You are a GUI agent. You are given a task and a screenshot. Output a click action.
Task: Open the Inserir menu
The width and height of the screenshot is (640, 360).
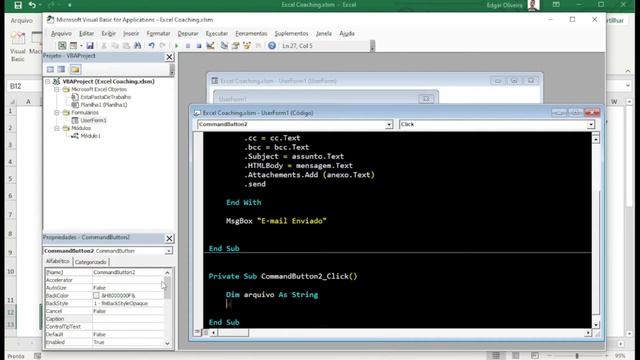(x=131, y=33)
